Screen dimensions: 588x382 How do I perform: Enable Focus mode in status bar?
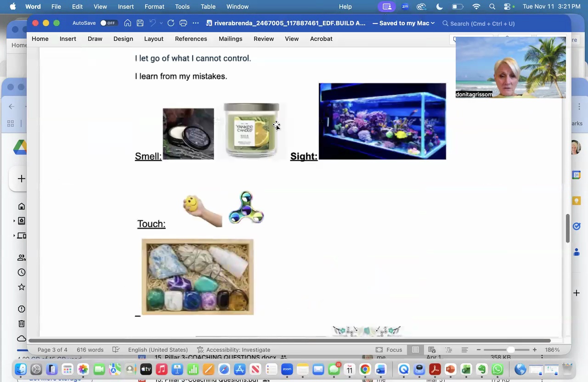pyautogui.click(x=389, y=349)
